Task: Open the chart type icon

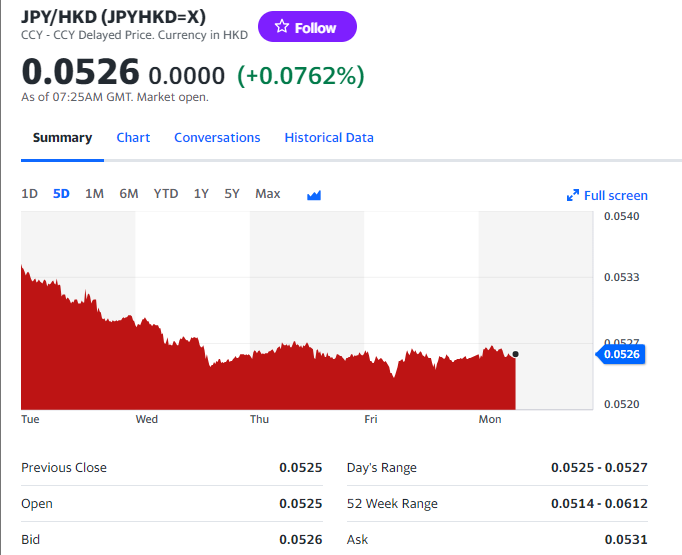Action: click(x=314, y=195)
